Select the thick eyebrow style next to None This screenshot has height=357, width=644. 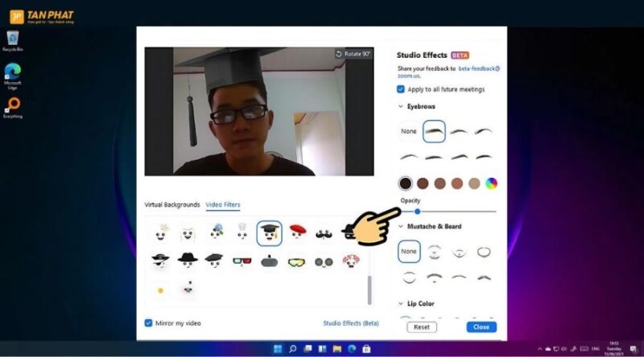(x=434, y=131)
